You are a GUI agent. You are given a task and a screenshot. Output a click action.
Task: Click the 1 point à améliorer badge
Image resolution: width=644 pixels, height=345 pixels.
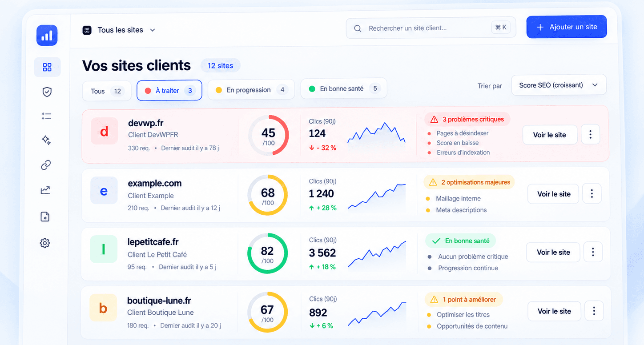pyautogui.click(x=463, y=300)
